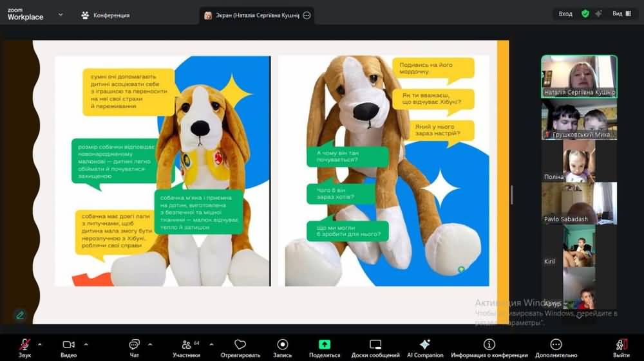Open the shared screen tab options ellipsis
Screen dimensions: 644x361
point(307,15)
